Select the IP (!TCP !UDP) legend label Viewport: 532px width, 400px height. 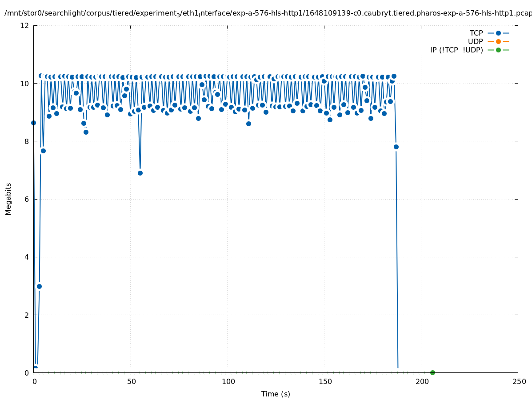pos(456,50)
